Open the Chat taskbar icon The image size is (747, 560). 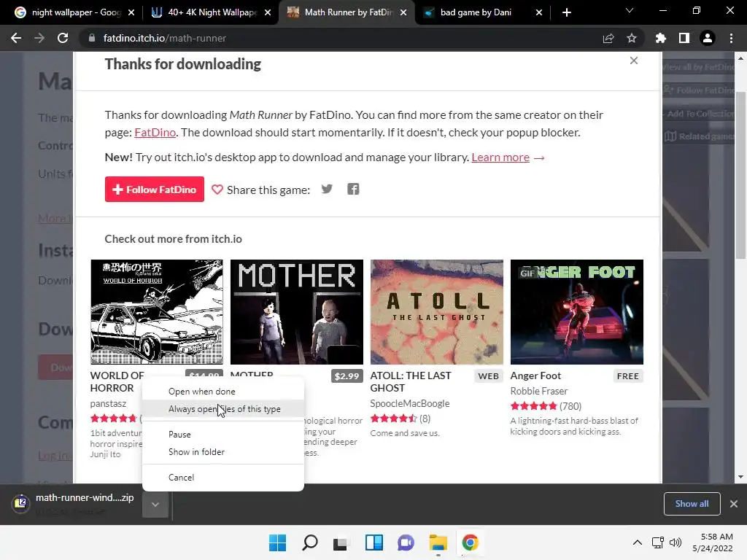click(x=406, y=542)
